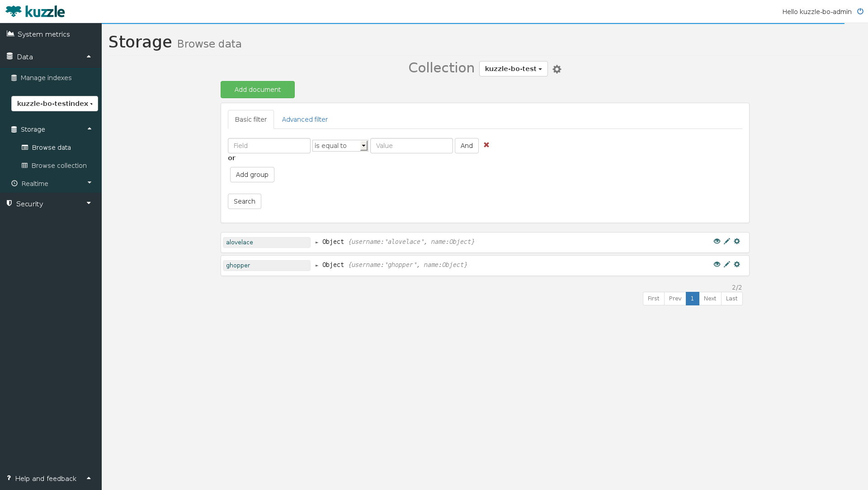
Task: Focus the Value input box
Action: [411, 146]
